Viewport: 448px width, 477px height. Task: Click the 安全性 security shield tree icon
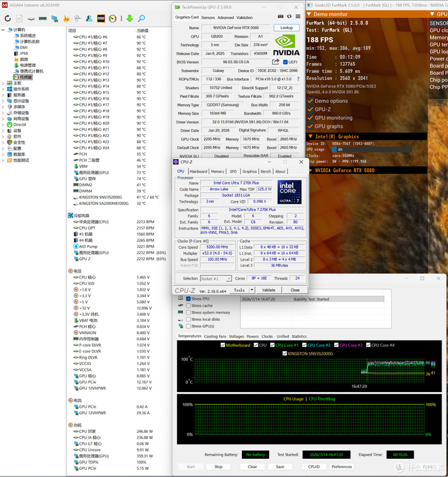point(10,143)
